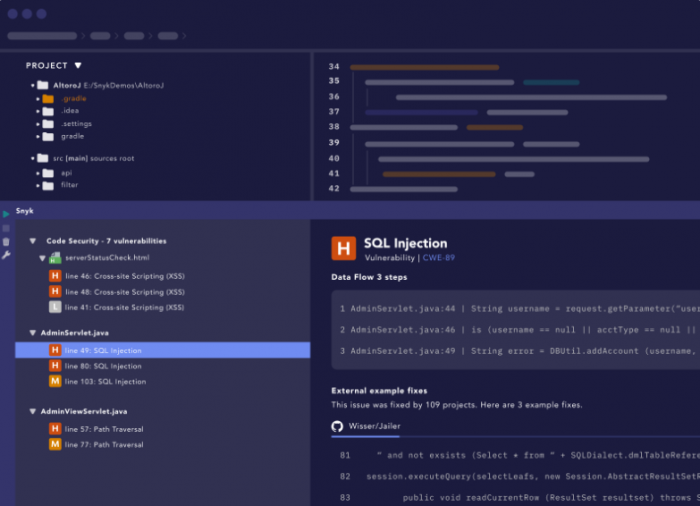Click high severity badge for line 48 XSS

tap(55, 292)
